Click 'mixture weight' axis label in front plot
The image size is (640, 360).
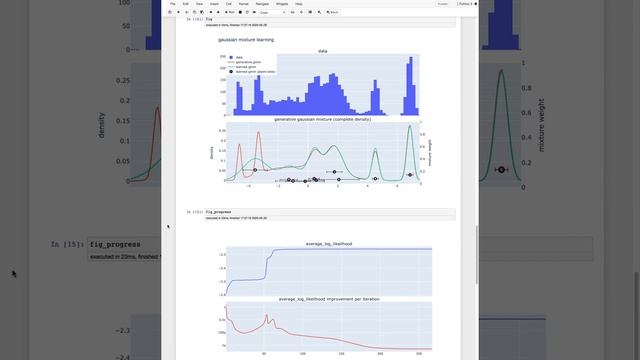click(430, 153)
